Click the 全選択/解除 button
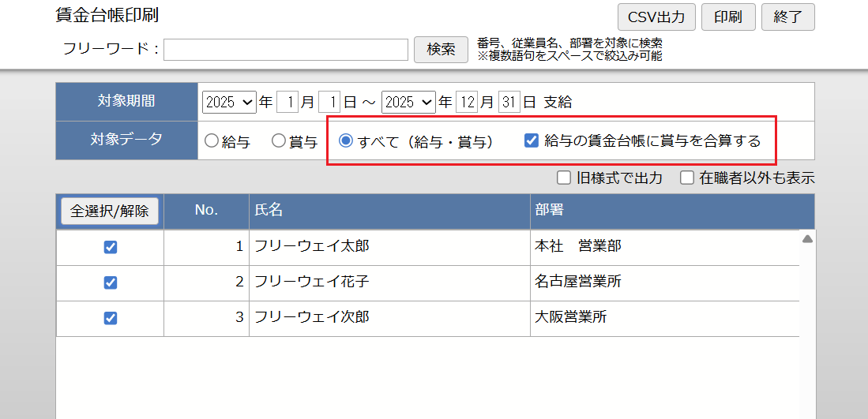 (110, 211)
